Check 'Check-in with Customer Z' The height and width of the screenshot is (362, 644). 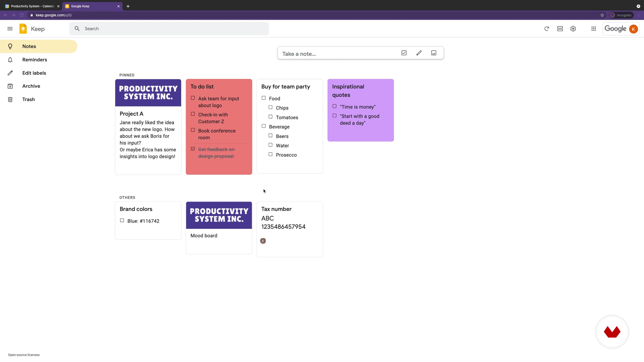pyautogui.click(x=193, y=114)
